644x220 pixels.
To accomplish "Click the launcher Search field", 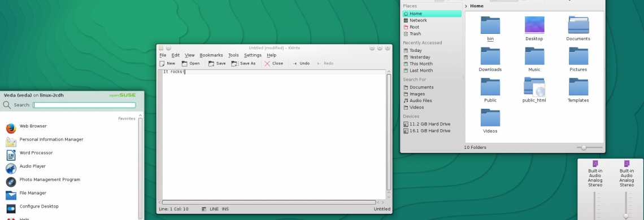I will (84, 105).
